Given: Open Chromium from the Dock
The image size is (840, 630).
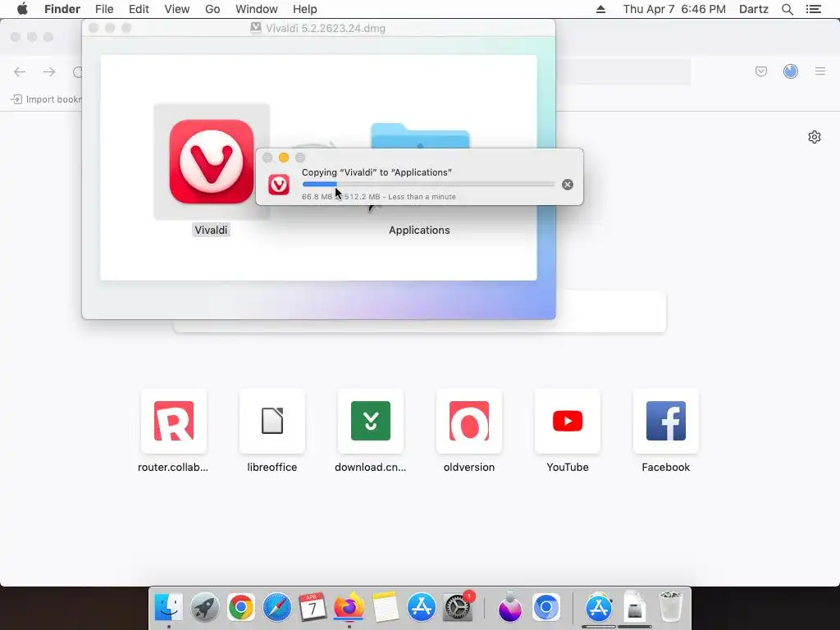Looking at the screenshot, I should click(x=546, y=608).
